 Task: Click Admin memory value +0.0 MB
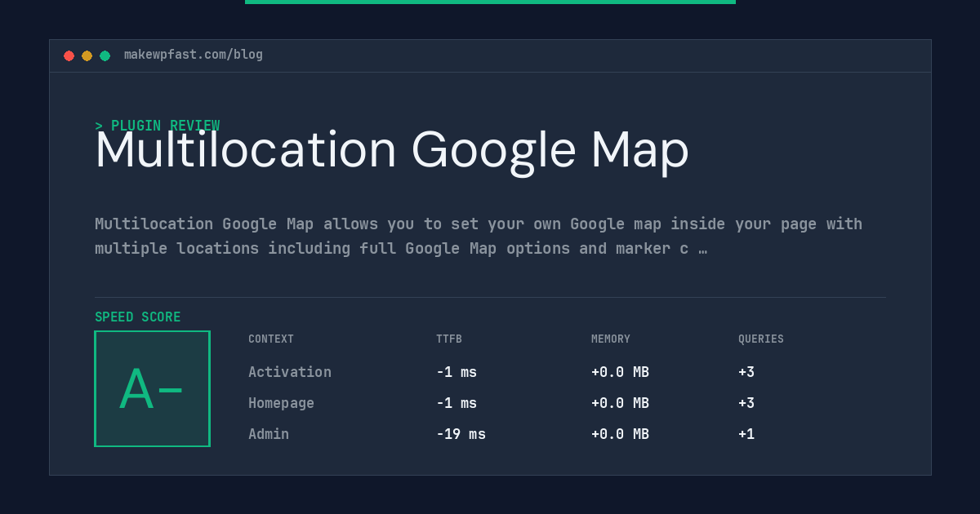620,434
